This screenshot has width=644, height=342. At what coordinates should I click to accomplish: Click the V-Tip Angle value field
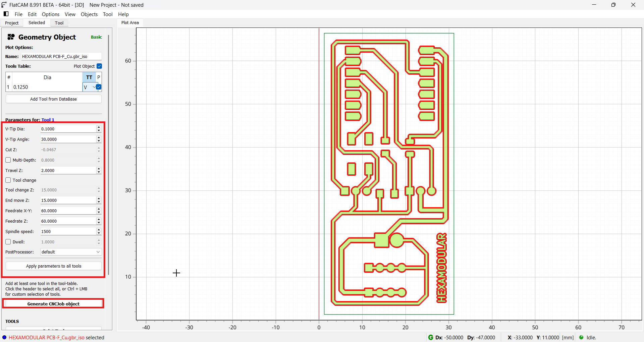click(x=68, y=139)
